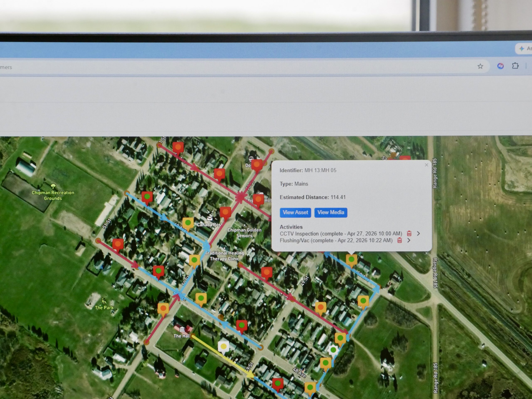
Task: Click the Canada Post envelope icon
Action: coord(210,218)
